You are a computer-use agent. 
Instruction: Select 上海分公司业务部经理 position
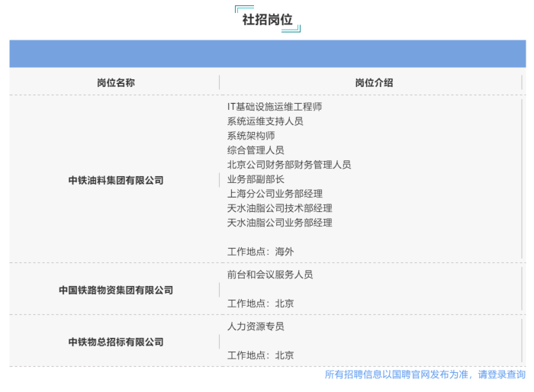[x=275, y=194]
